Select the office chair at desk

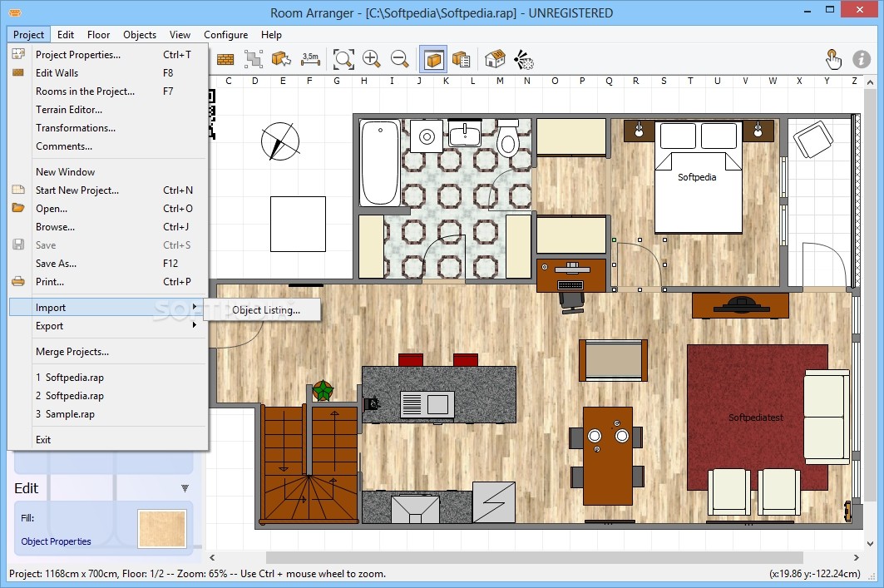click(x=571, y=302)
